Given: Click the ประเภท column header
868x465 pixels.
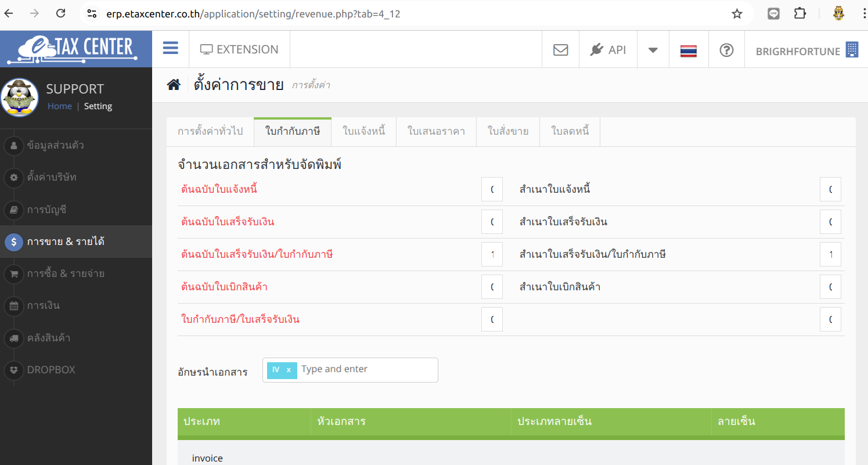Looking at the screenshot, I should (244, 421).
